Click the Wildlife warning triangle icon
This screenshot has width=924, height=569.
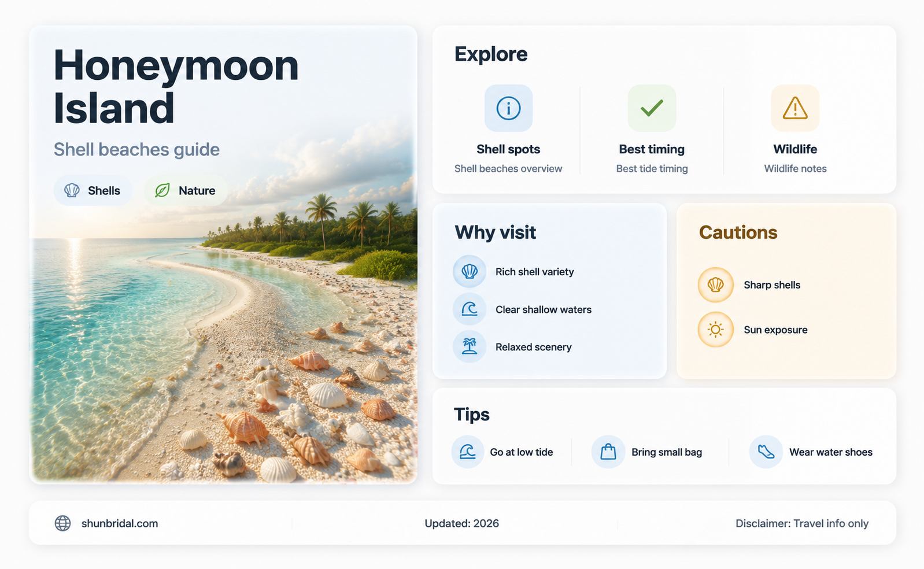tap(795, 108)
